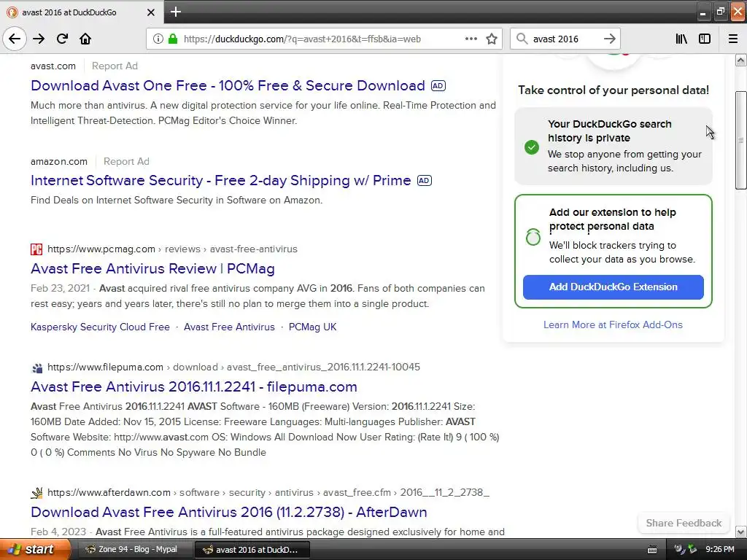Open a new tab with plus button
Viewport: 747px width, 560px height.
click(175, 12)
